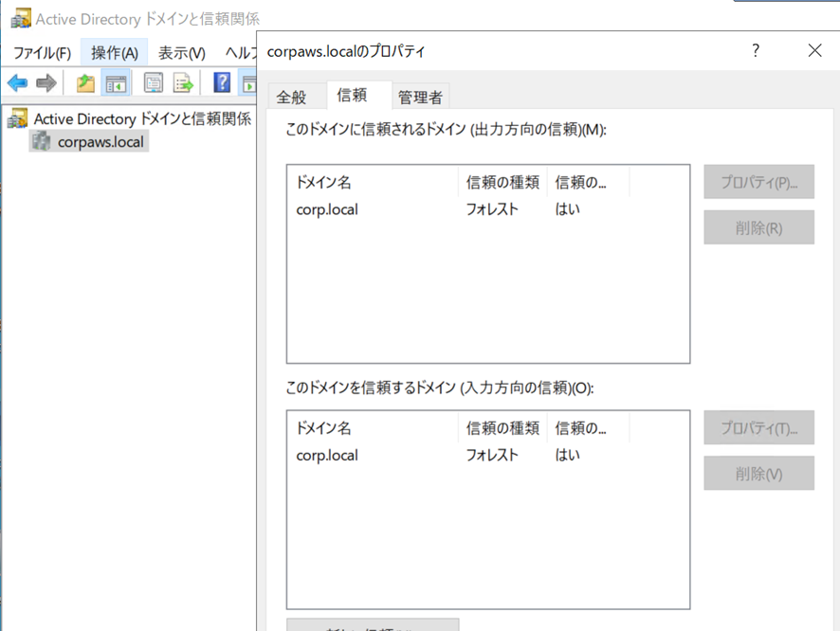Click the Active Directory app icon in title bar
Image resolution: width=840 pixels, height=631 pixels.
(21, 19)
